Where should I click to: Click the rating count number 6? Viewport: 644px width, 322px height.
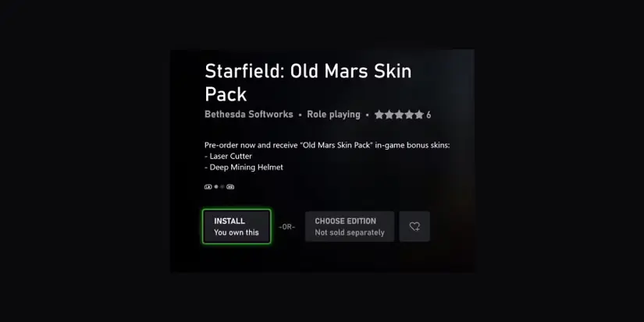pos(429,115)
